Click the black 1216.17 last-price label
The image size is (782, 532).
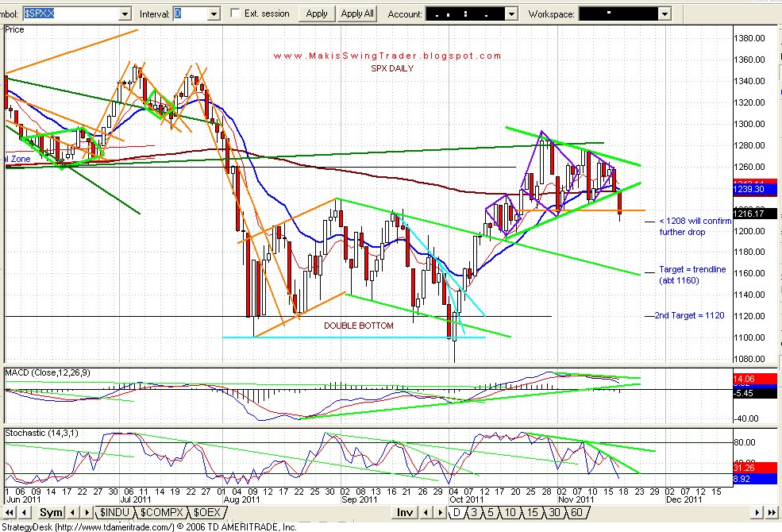pos(755,214)
